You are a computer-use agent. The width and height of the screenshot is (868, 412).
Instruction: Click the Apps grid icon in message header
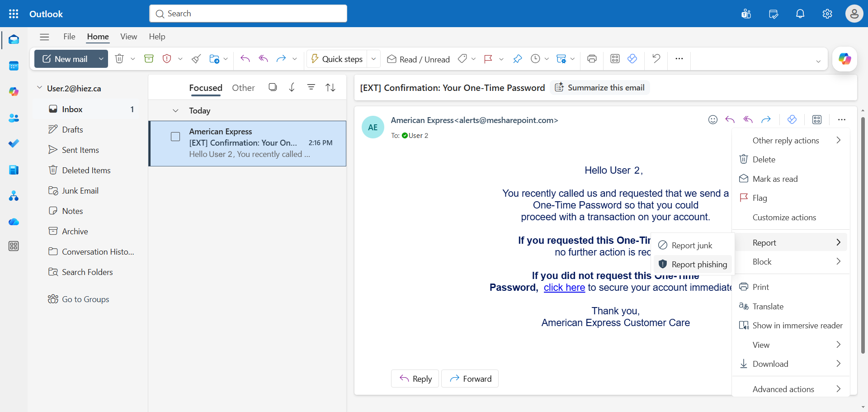[x=817, y=119]
